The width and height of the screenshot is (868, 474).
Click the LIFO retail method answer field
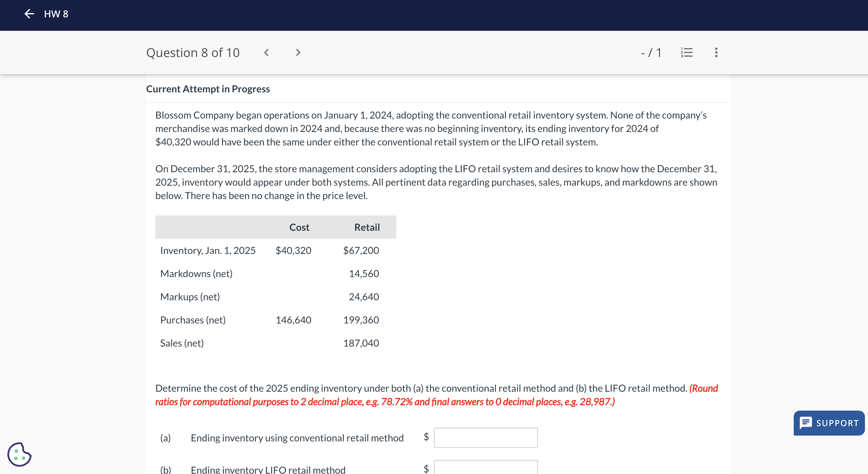485,468
